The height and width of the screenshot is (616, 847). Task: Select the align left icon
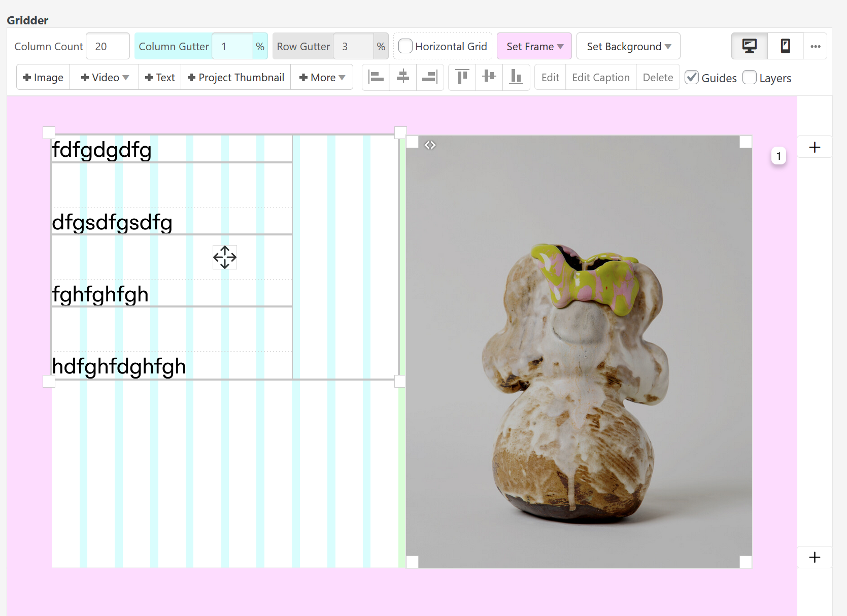coord(376,77)
